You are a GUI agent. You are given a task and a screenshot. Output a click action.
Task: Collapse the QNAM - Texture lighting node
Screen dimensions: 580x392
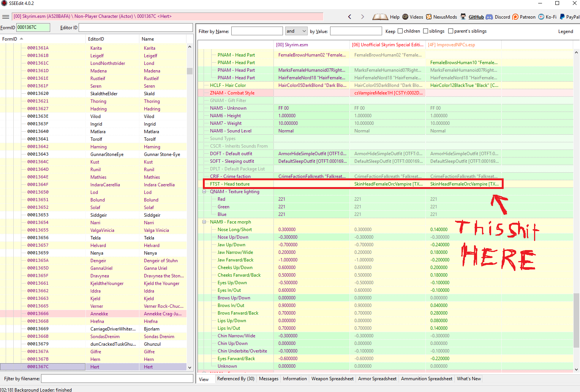204,192
